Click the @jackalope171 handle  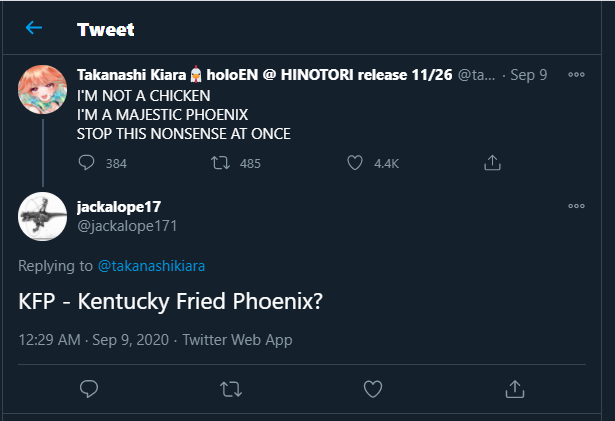pyautogui.click(x=127, y=225)
